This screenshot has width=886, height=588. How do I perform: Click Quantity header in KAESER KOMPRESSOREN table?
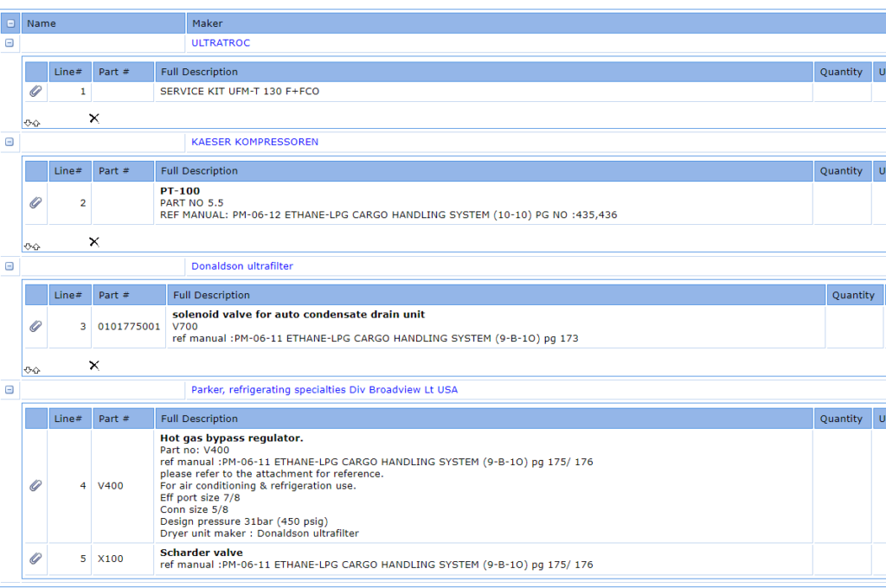[x=842, y=170]
